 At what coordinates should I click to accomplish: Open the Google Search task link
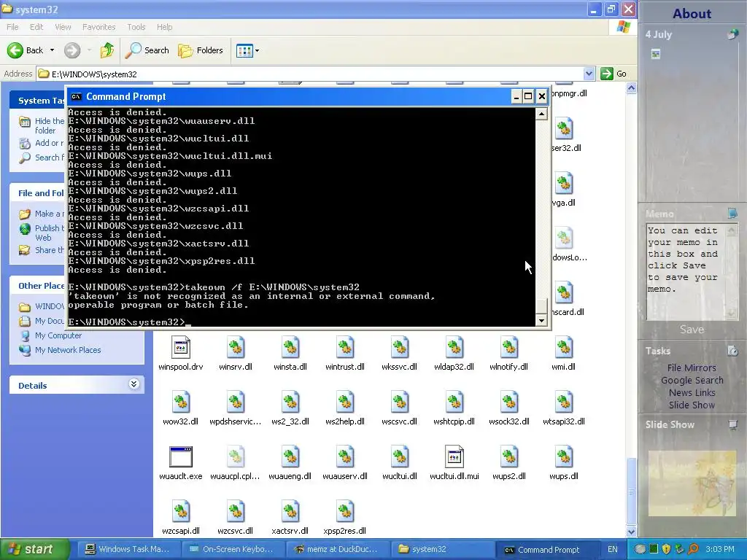(x=692, y=380)
